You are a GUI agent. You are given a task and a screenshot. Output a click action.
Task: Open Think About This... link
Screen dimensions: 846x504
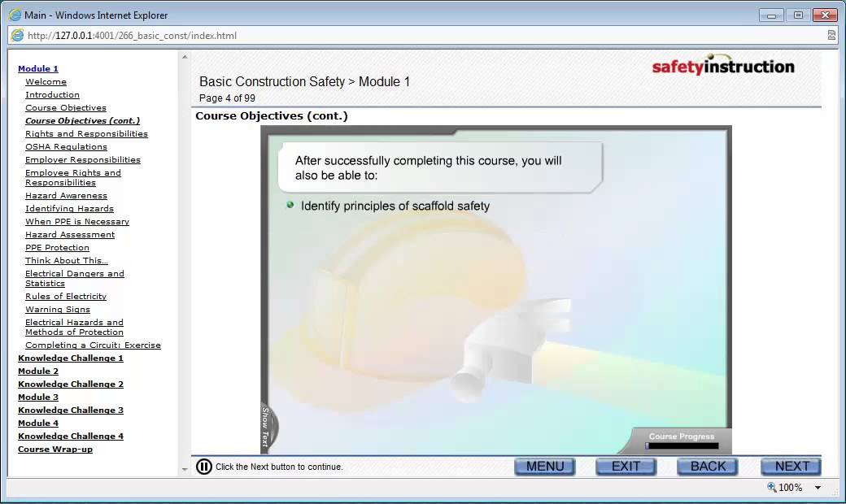[67, 260]
